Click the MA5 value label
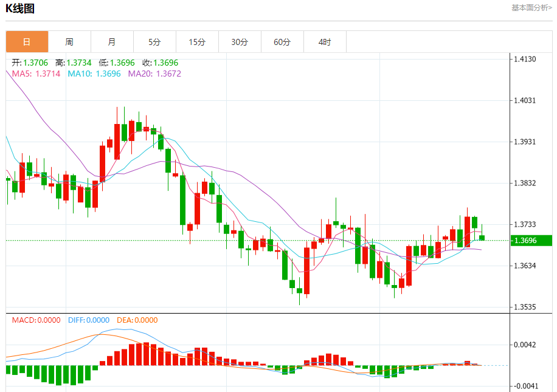557x392 pixels. pos(36,74)
